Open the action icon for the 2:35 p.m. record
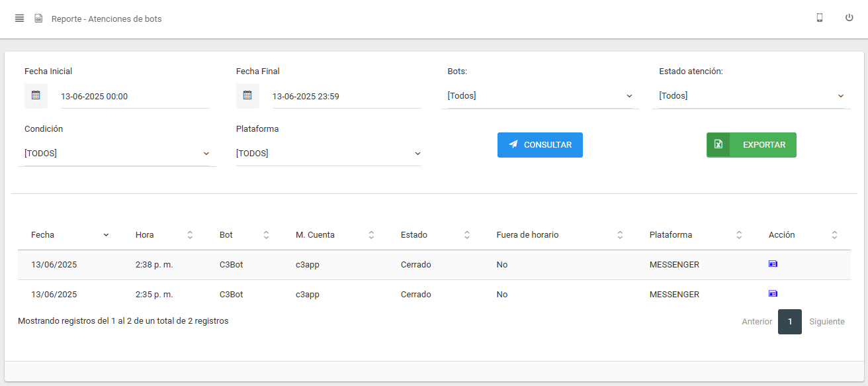Screen dimensions: 868x386 773,293
